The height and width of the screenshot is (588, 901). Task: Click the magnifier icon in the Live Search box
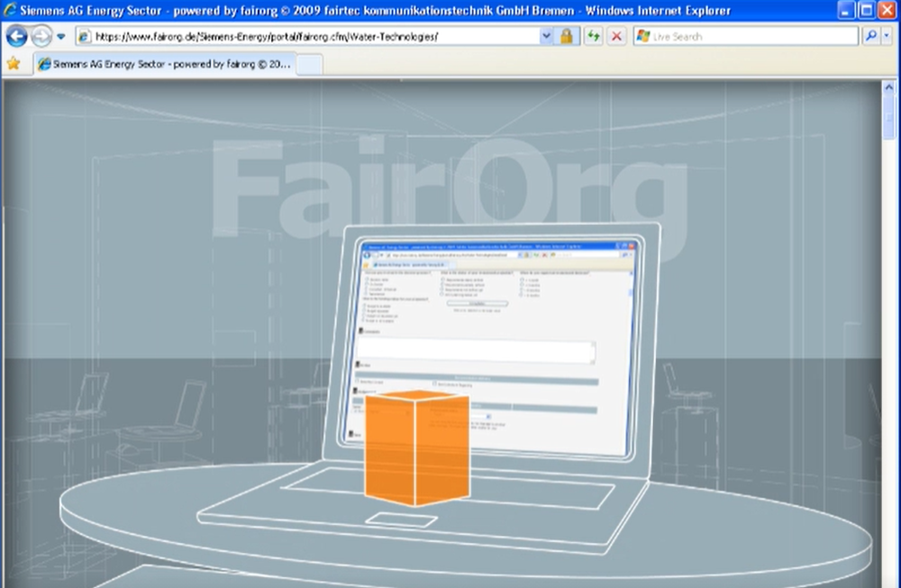873,36
